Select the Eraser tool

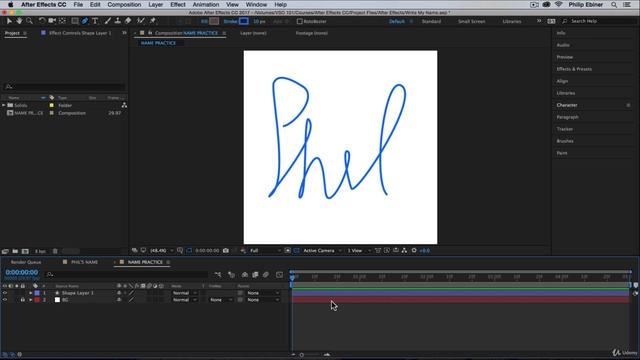click(x=128, y=21)
